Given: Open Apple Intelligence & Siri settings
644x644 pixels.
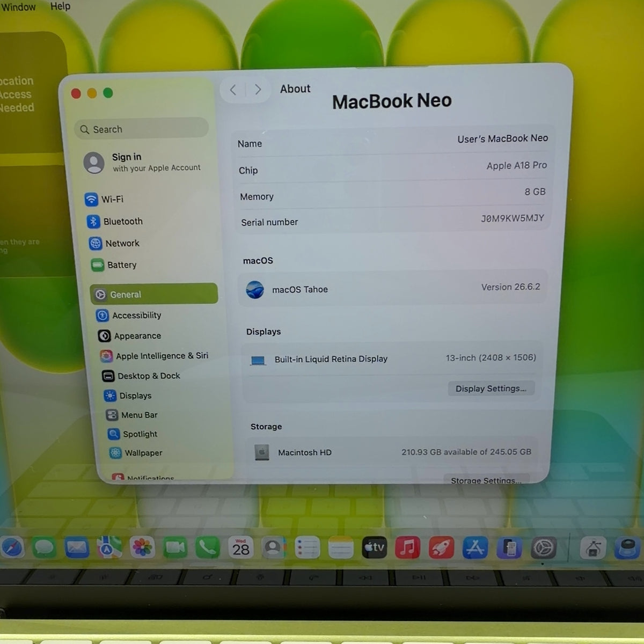Looking at the screenshot, I should (154, 355).
